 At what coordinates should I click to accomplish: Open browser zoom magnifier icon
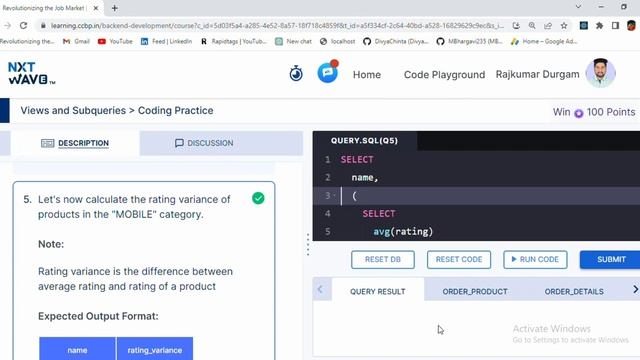click(x=532, y=25)
